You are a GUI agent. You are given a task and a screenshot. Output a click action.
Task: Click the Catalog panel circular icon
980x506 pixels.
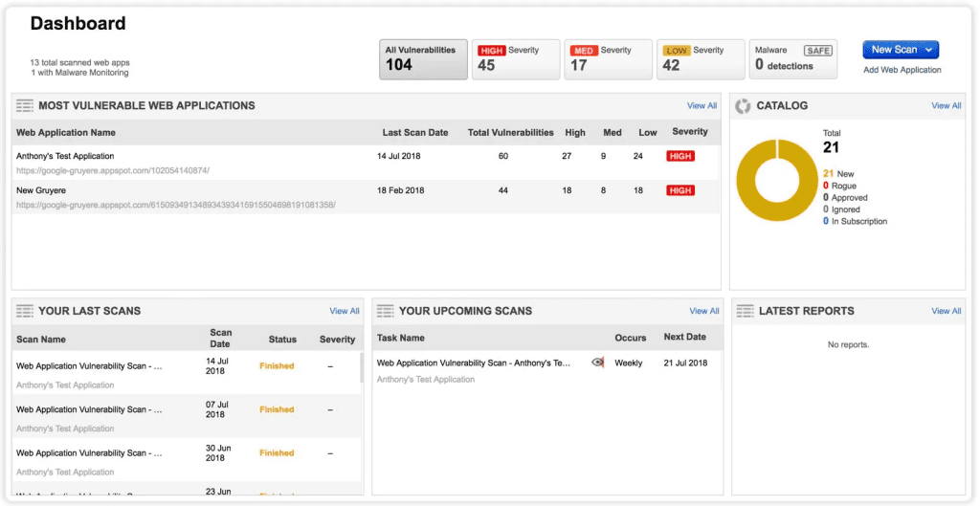(743, 106)
